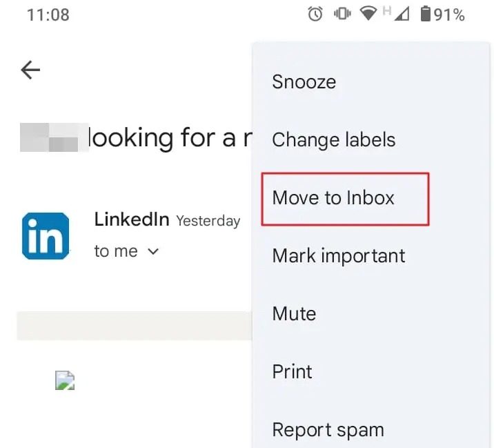Select Move to Inbox
Screen dimensions: 494x448
click(334, 198)
